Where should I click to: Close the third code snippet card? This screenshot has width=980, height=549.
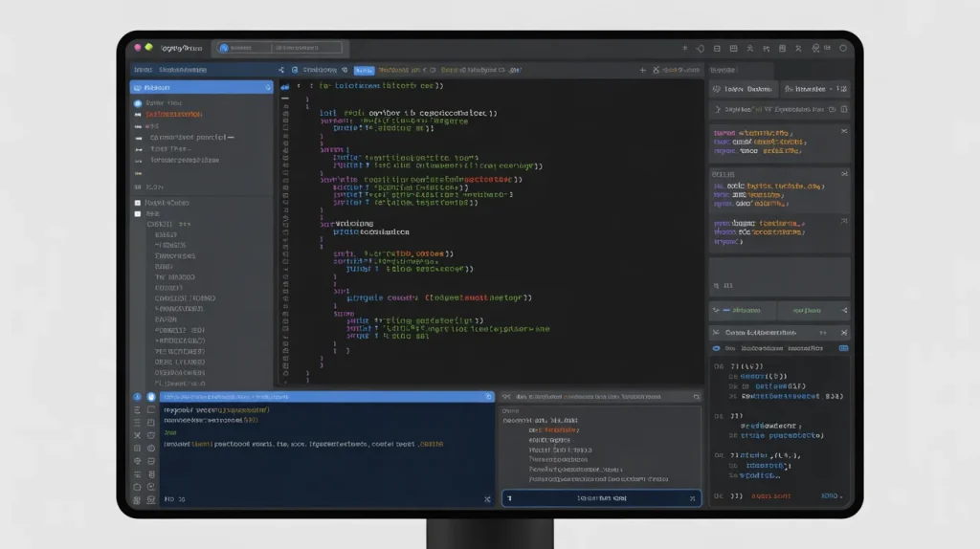pos(844,221)
